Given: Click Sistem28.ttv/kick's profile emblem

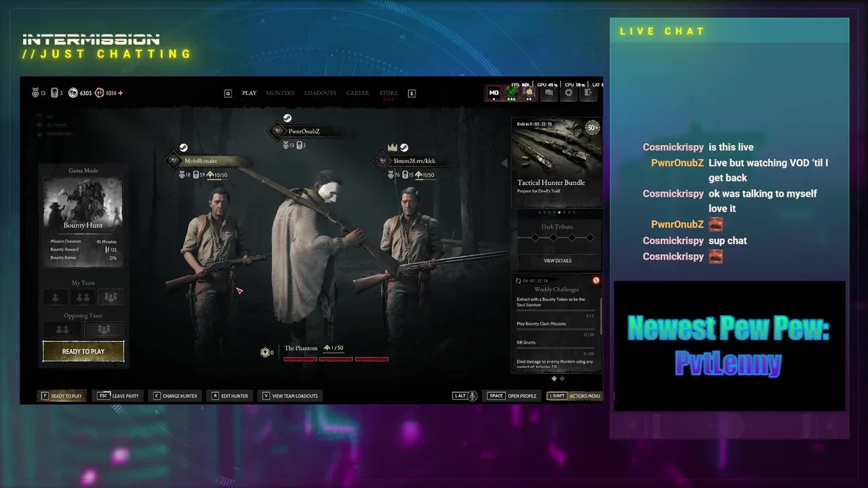Looking at the screenshot, I should (382, 161).
